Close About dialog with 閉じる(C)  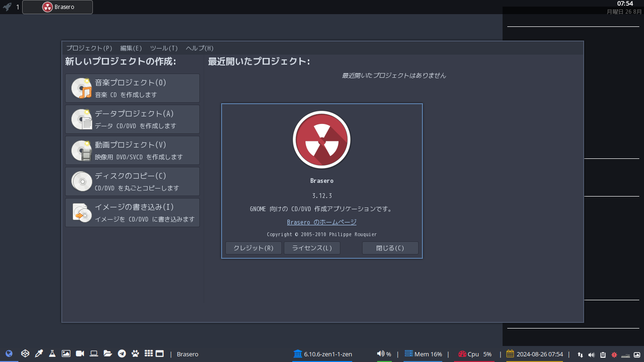click(x=390, y=248)
